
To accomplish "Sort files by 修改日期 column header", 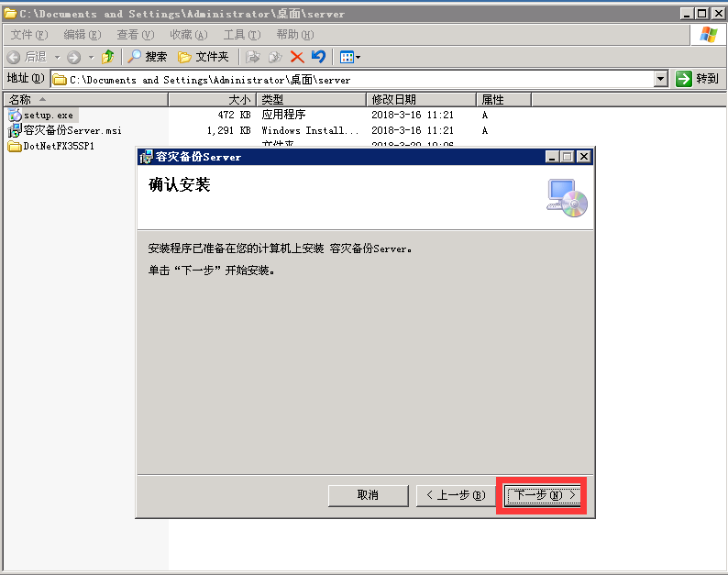I will 393,99.
